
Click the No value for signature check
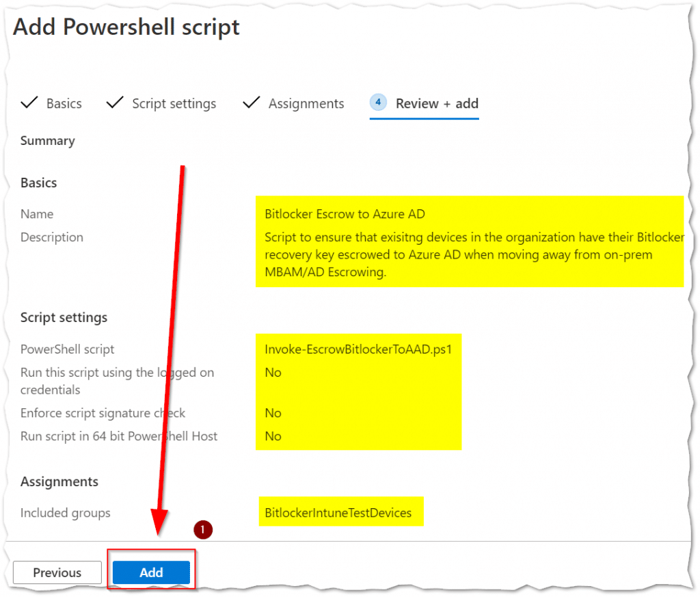pyautogui.click(x=273, y=412)
